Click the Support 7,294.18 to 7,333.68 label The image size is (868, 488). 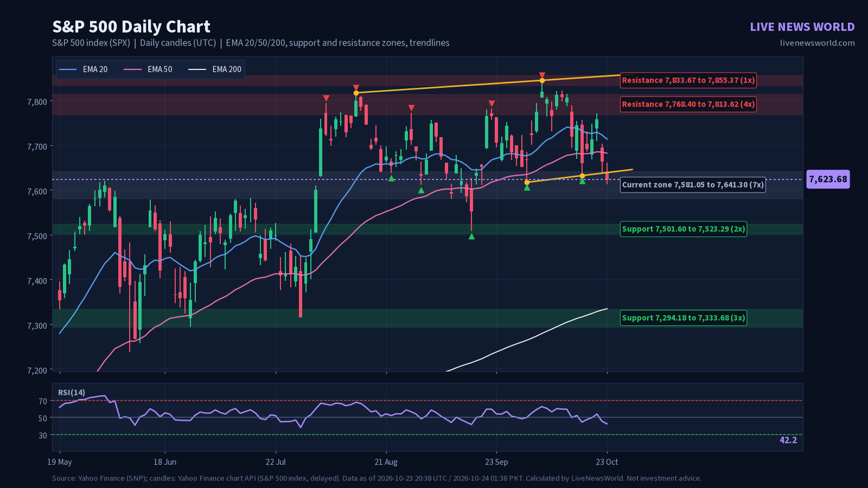click(x=684, y=318)
